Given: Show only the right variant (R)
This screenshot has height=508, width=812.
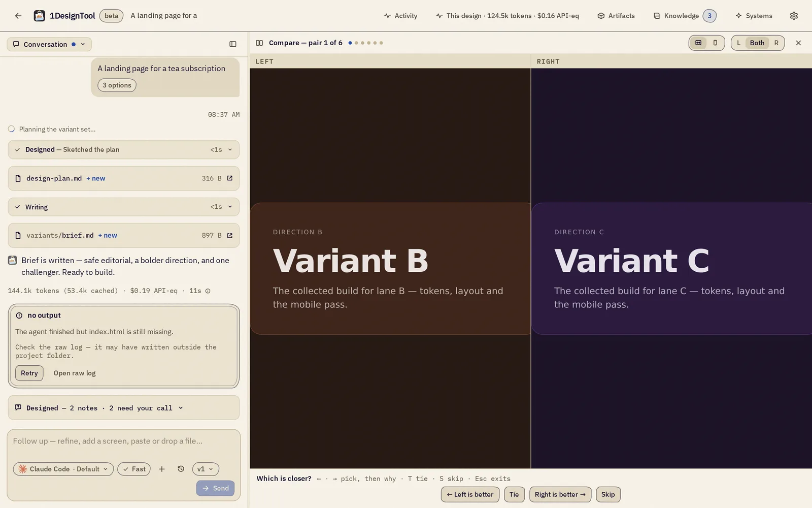Looking at the screenshot, I should click(x=776, y=43).
